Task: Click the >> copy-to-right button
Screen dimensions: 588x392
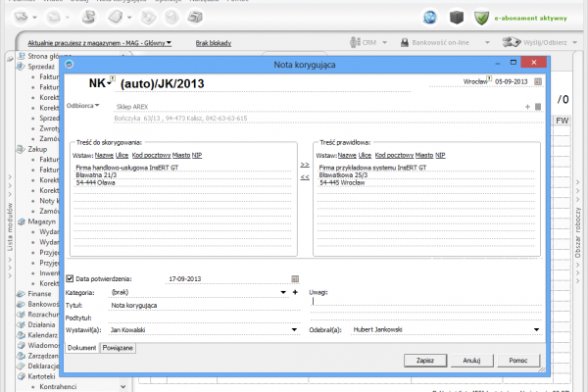Action: (x=304, y=165)
